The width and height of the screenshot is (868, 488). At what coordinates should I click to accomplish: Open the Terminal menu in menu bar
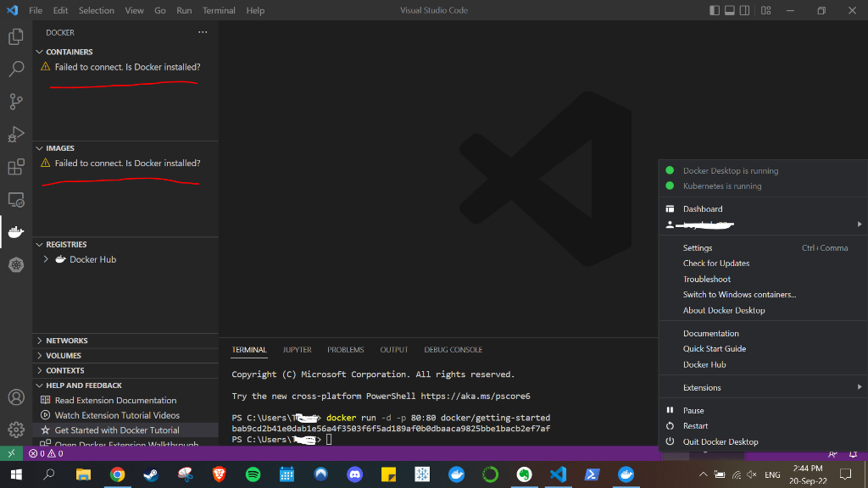point(219,10)
